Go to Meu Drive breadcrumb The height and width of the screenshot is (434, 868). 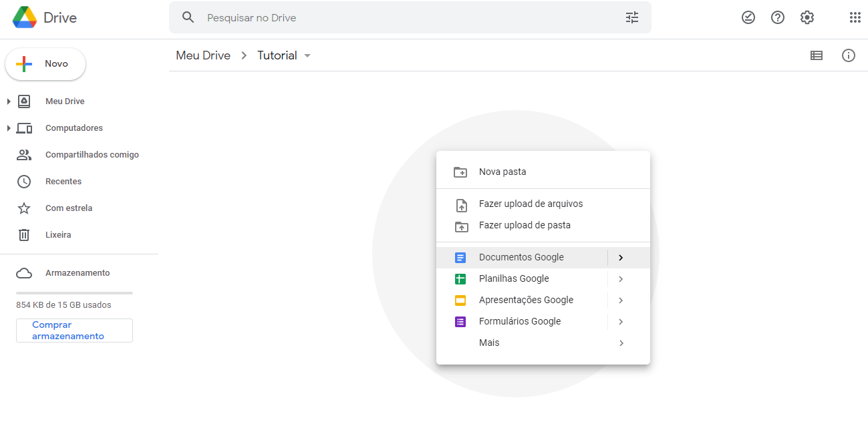[203, 55]
